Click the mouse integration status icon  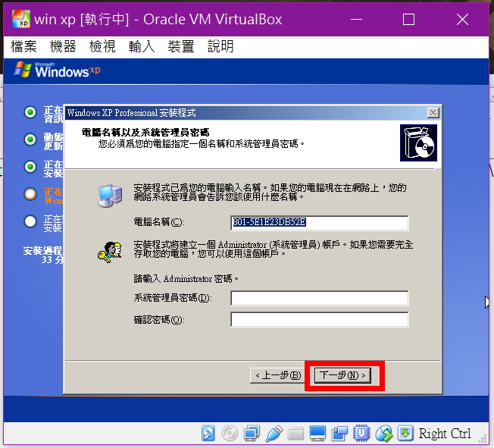[x=383, y=434]
